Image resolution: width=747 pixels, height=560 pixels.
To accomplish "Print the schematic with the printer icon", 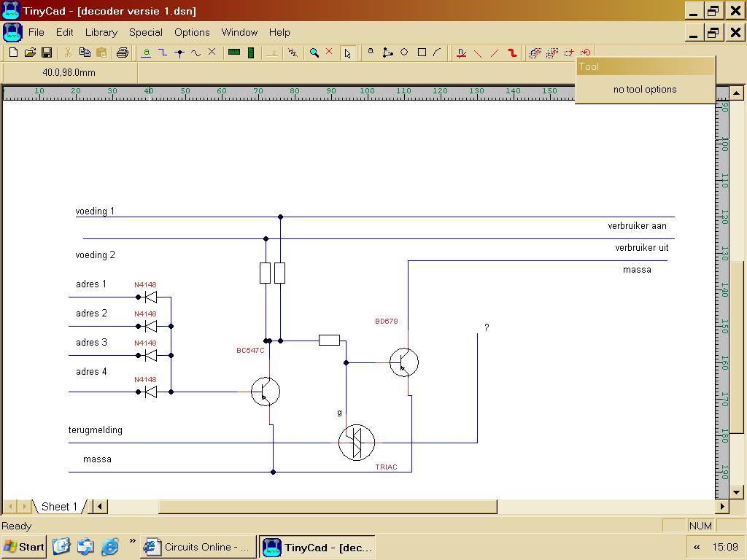I will pos(122,52).
